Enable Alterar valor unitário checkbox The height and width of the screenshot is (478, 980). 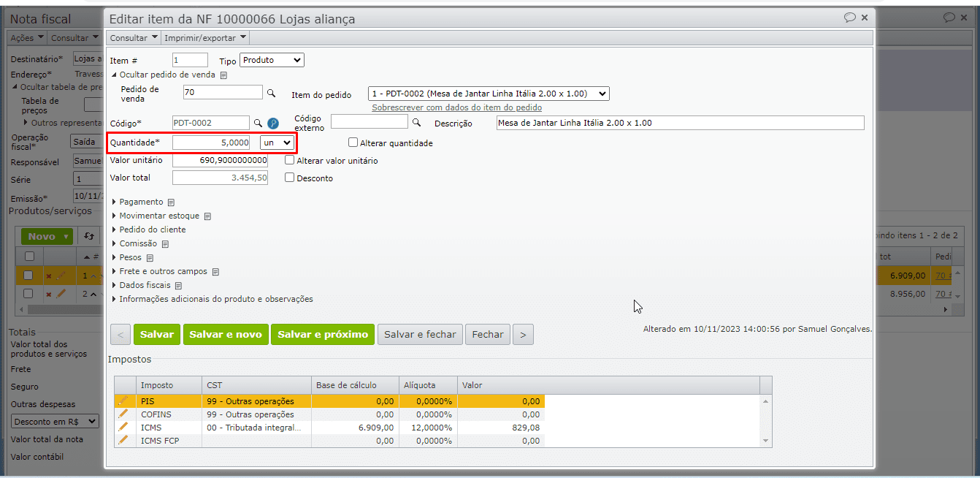coord(290,160)
